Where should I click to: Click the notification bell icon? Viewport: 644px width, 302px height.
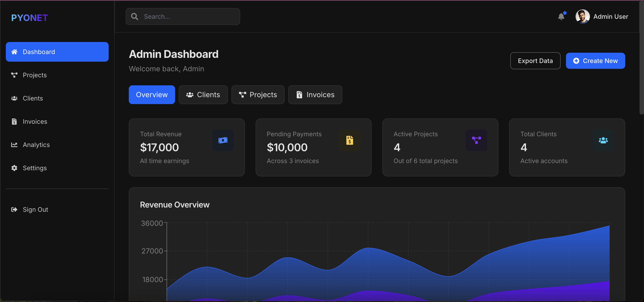[x=561, y=17]
